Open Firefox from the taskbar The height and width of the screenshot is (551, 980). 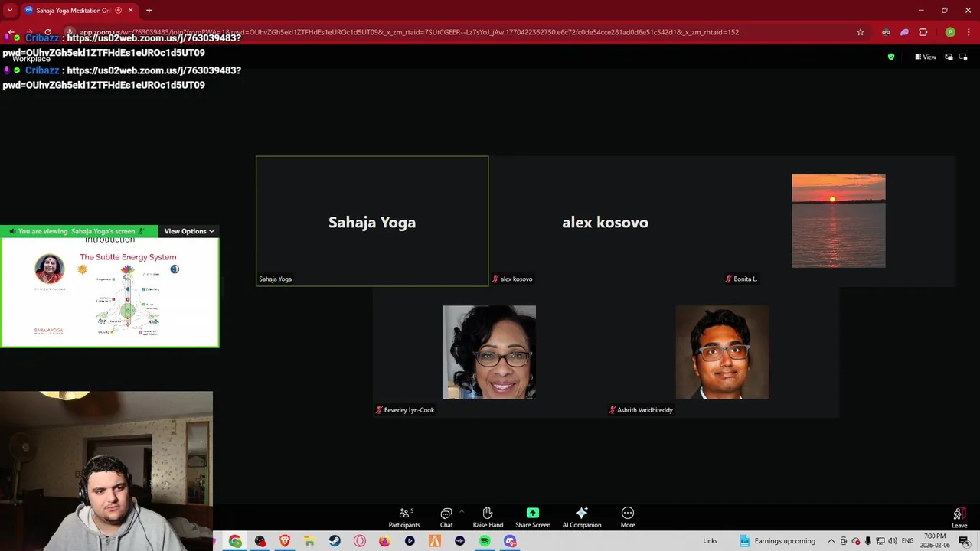384,541
